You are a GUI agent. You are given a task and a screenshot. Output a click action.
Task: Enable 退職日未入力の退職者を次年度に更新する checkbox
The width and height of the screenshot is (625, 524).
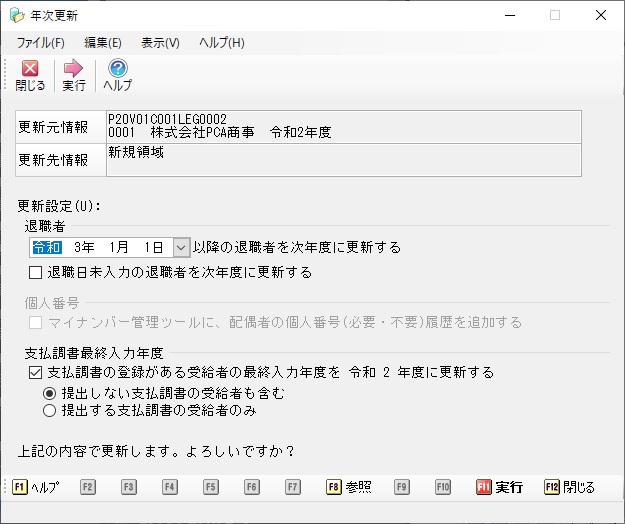coord(37,272)
